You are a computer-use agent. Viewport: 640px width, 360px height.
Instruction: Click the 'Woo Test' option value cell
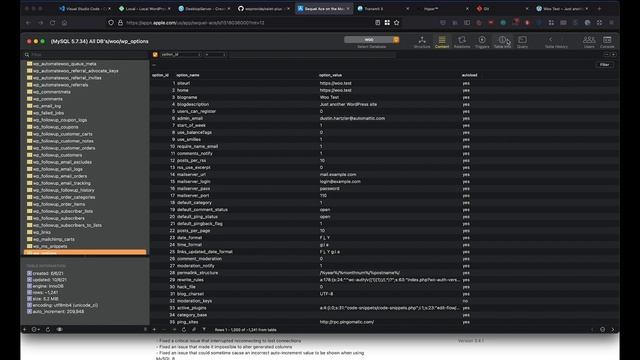[x=329, y=97]
